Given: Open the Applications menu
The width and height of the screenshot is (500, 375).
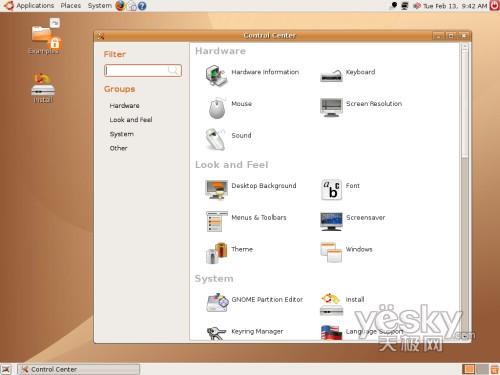Looking at the screenshot, I should click(x=35, y=6).
